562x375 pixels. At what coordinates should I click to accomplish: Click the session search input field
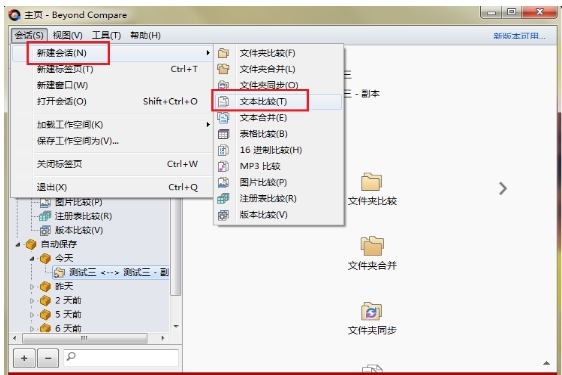click(121, 357)
